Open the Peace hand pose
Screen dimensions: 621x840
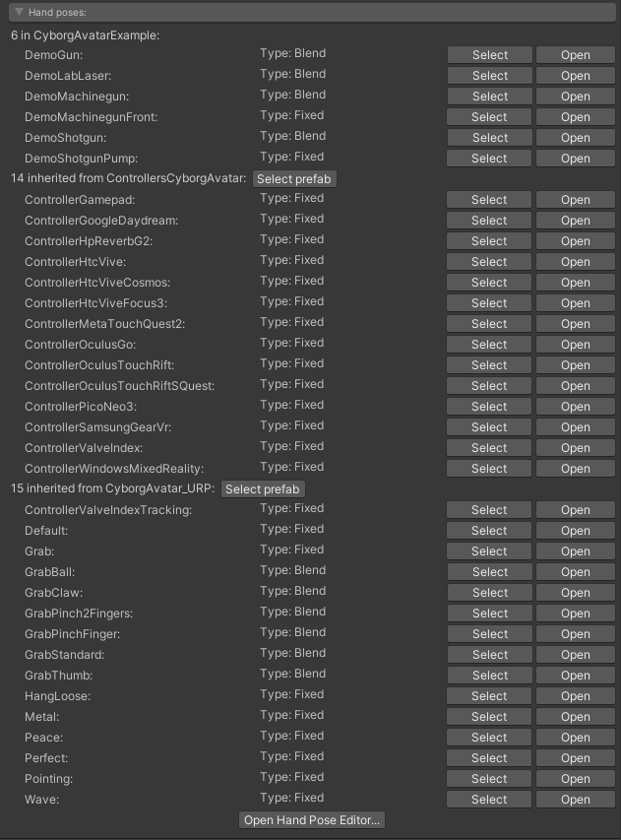tap(576, 738)
